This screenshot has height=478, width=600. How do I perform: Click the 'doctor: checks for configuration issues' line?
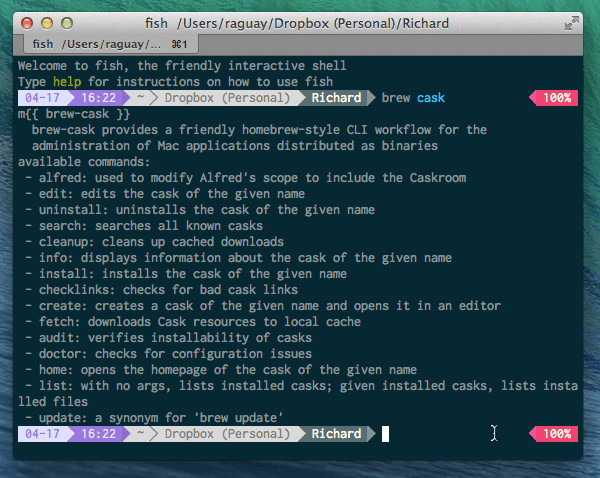(168, 354)
